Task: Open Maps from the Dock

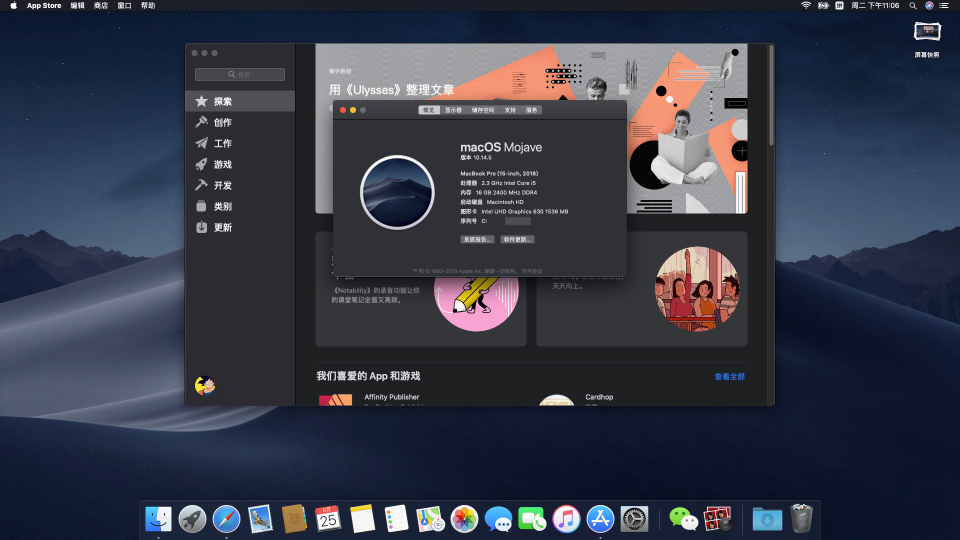Action: [x=430, y=519]
